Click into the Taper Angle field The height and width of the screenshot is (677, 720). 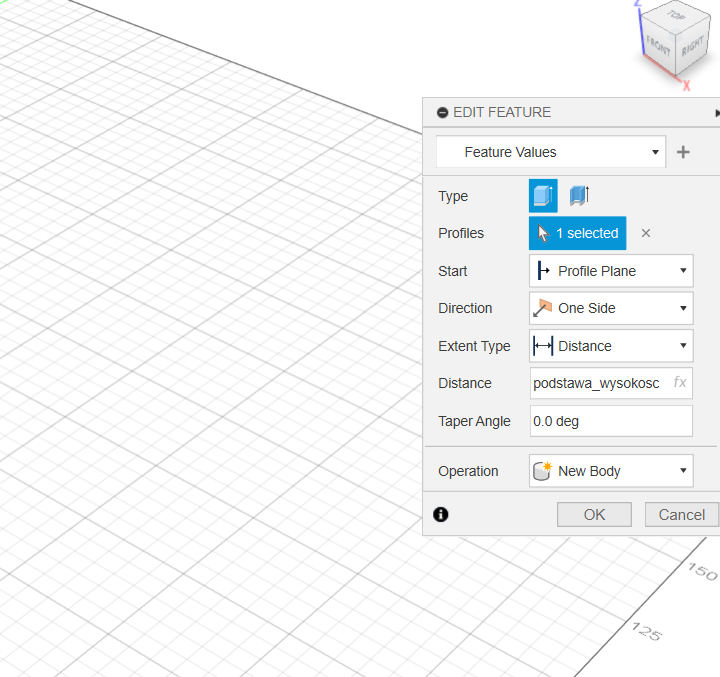point(611,421)
